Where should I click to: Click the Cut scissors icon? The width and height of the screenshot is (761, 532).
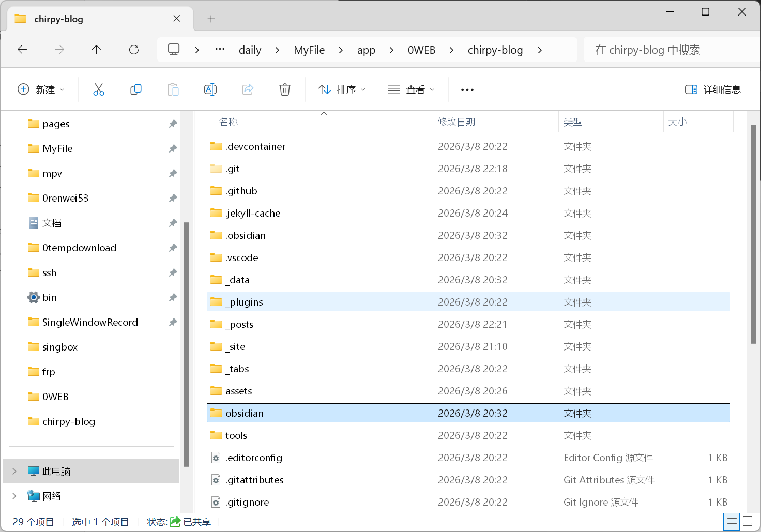coord(98,89)
